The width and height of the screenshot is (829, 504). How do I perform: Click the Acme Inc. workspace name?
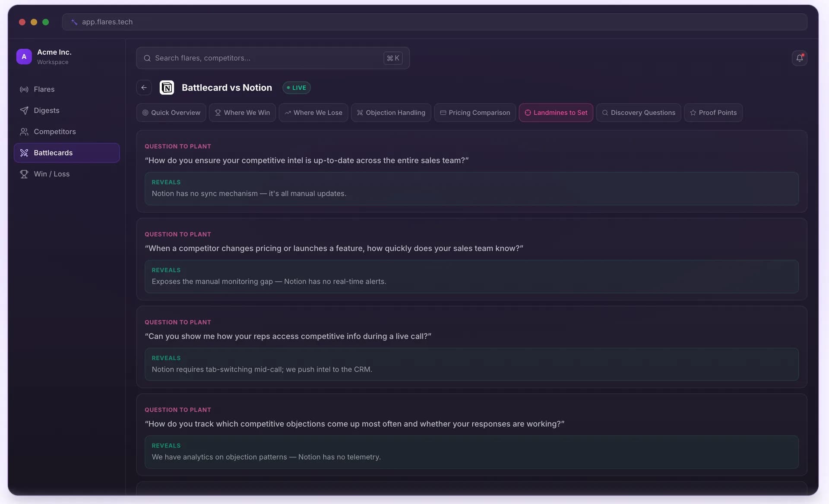click(54, 52)
